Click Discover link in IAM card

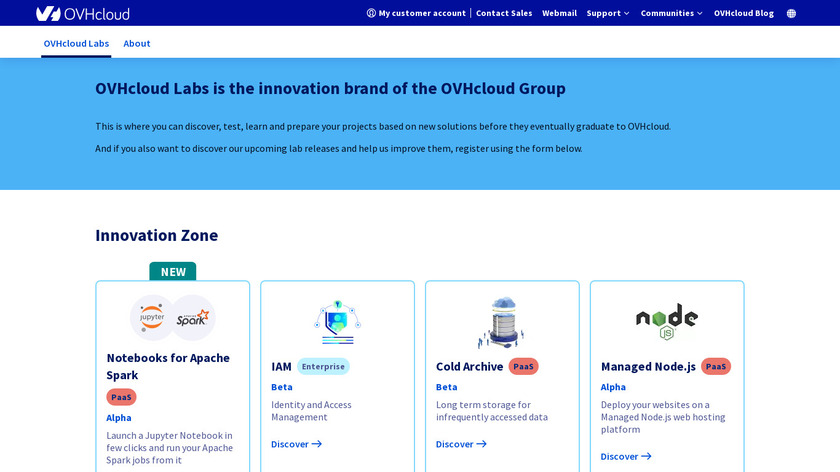pos(296,444)
